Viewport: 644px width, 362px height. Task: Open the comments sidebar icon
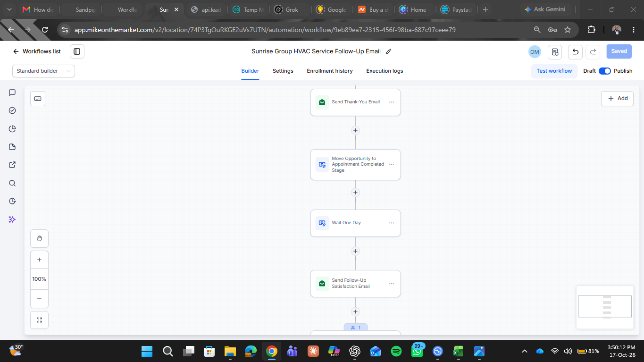pos(12,93)
